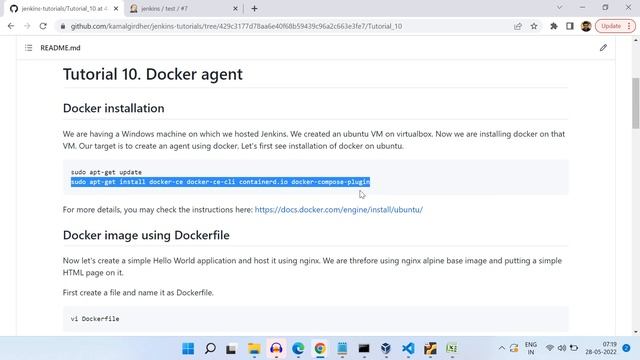The image size is (640, 360).
Task: Open Task View on the taskbar
Action: tap(231, 349)
